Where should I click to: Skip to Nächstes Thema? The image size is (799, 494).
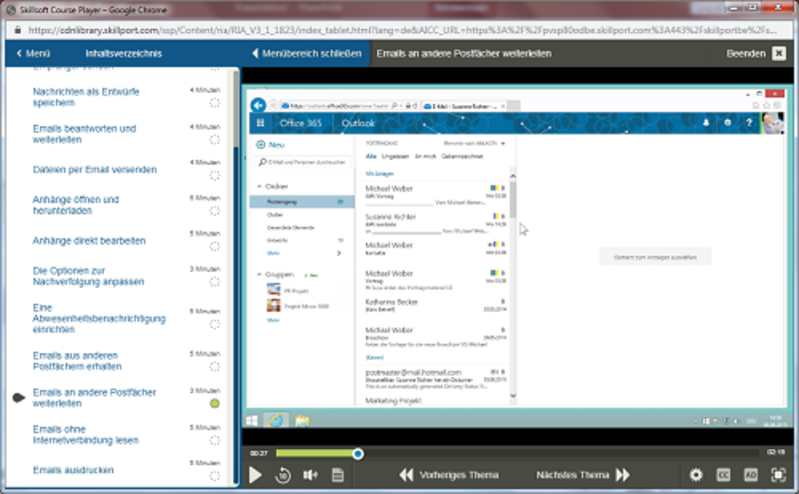(583, 475)
